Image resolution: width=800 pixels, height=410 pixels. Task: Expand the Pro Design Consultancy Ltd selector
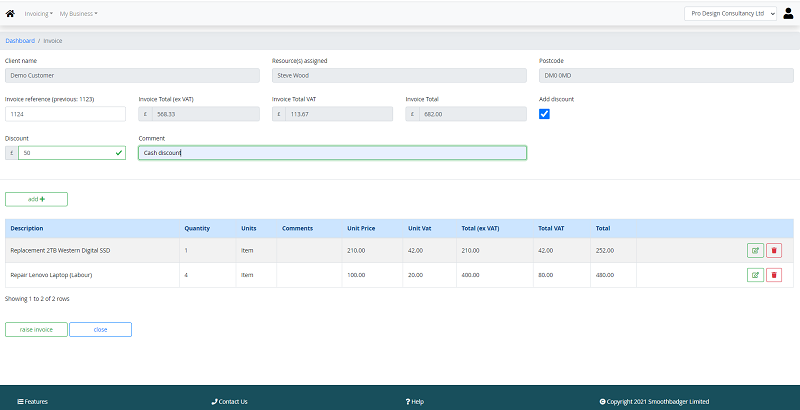[730, 14]
